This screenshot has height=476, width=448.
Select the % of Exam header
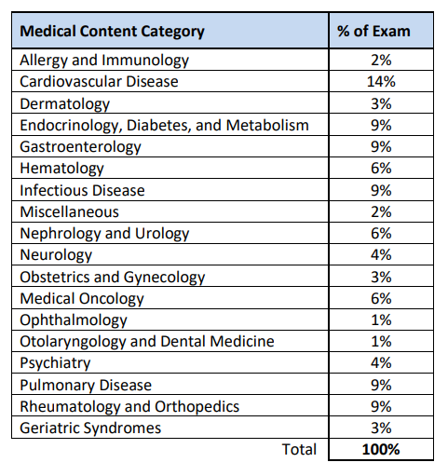click(381, 31)
